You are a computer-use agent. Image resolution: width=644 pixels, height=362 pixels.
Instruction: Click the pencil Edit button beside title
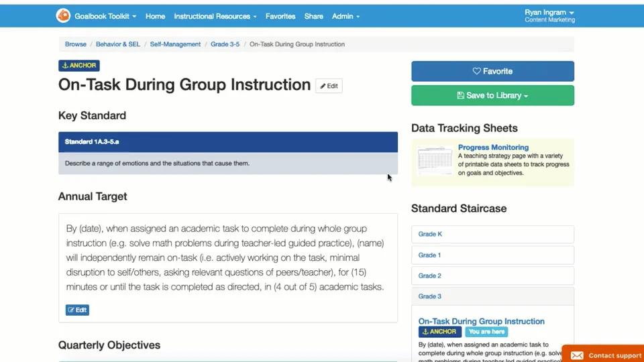coord(329,86)
